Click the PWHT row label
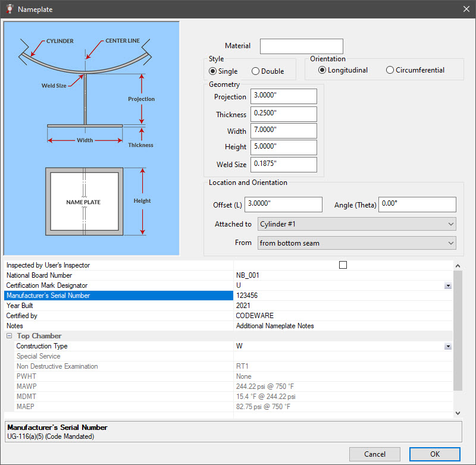The image size is (476, 465). (26, 376)
